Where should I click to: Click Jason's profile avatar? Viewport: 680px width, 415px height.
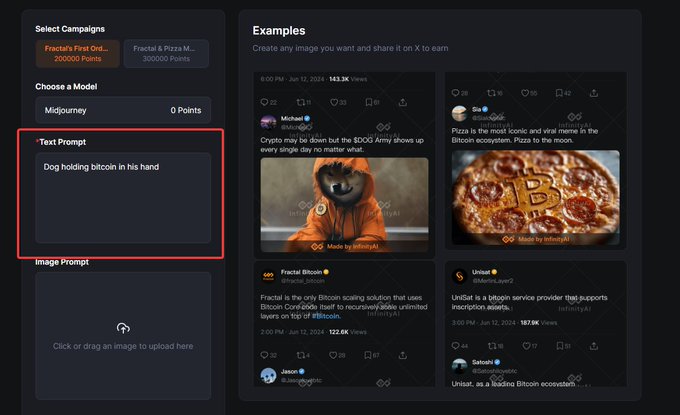click(268, 375)
